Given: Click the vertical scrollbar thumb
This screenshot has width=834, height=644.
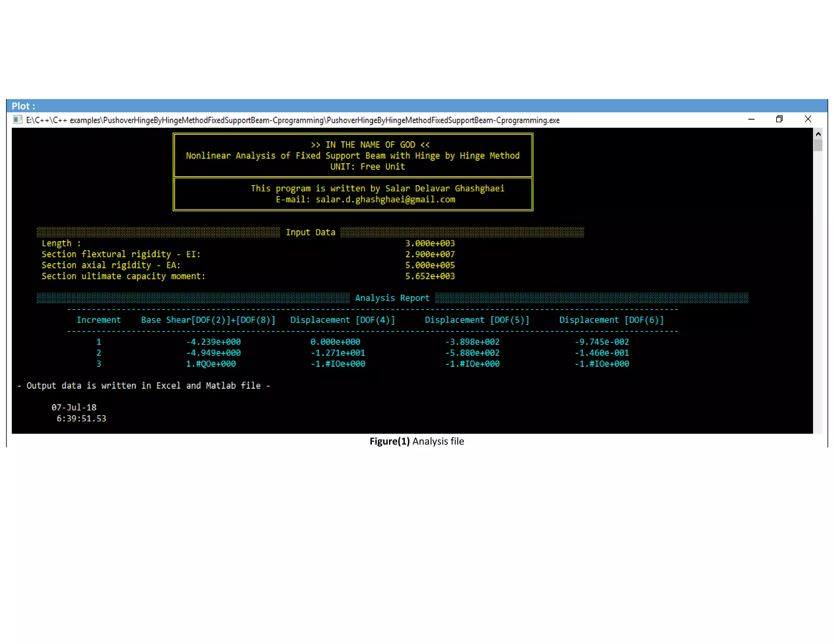Looking at the screenshot, I should click(x=818, y=145).
